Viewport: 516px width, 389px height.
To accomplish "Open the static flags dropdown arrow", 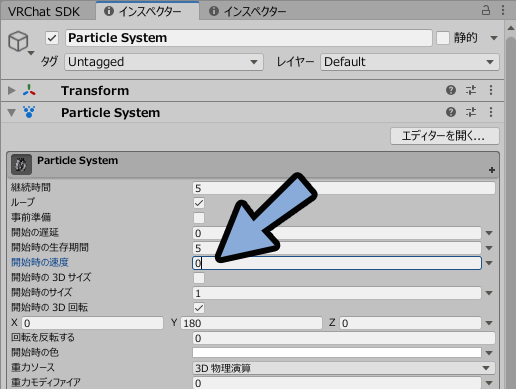I will click(x=494, y=38).
